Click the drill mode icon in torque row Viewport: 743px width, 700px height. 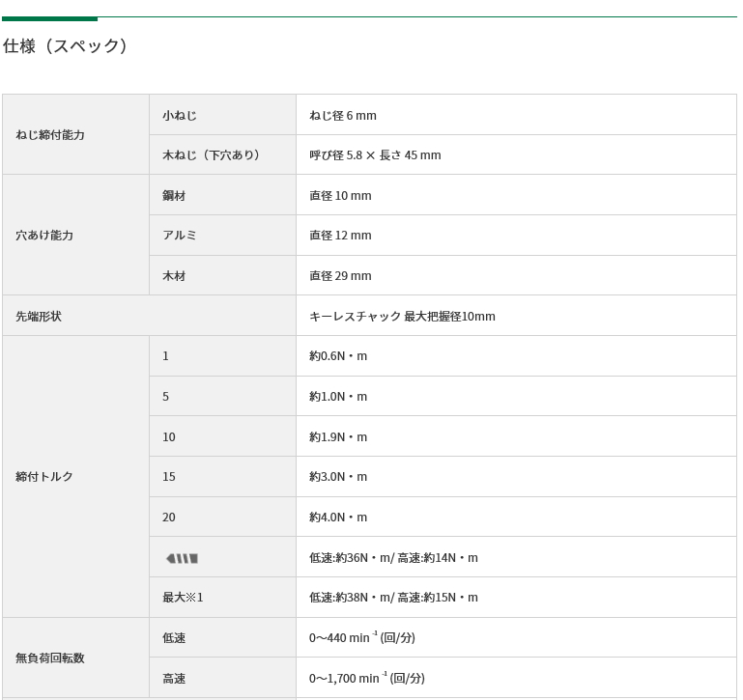pyautogui.click(x=182, y=558)
